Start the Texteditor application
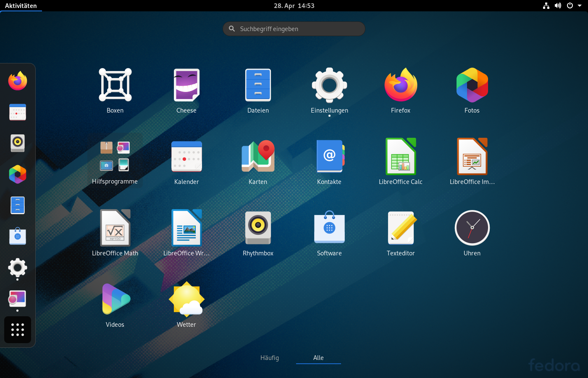 pos(400,228)
